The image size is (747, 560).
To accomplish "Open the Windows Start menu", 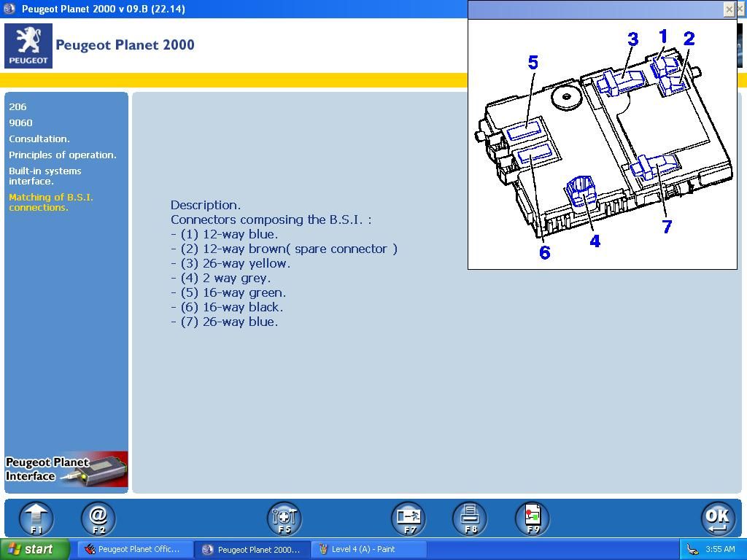I will 35,549.
